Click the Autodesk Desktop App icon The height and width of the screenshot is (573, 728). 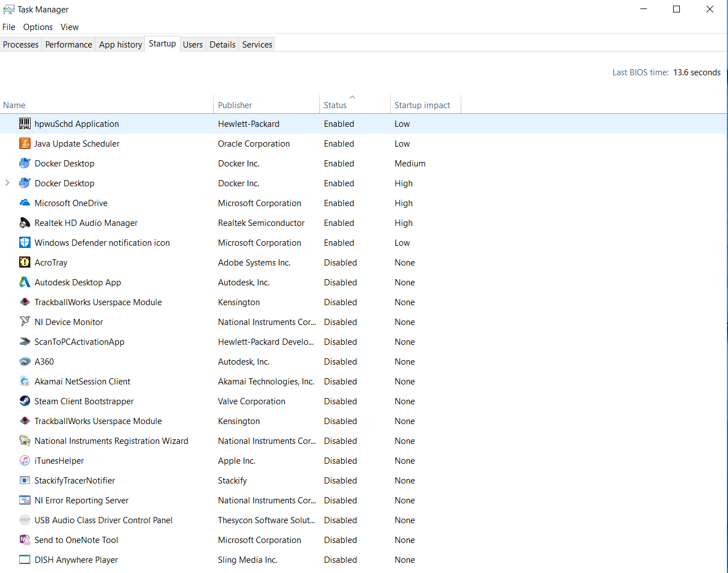[25, 282]
